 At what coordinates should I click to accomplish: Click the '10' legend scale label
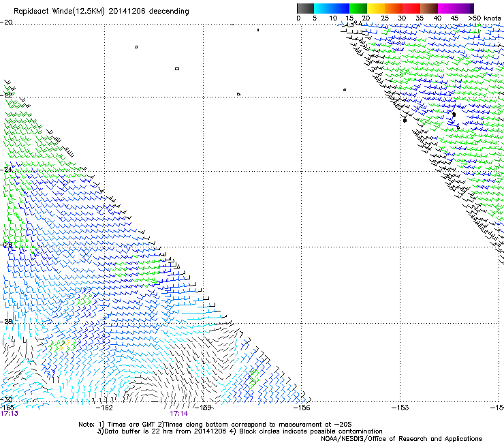tap(333, 18)
